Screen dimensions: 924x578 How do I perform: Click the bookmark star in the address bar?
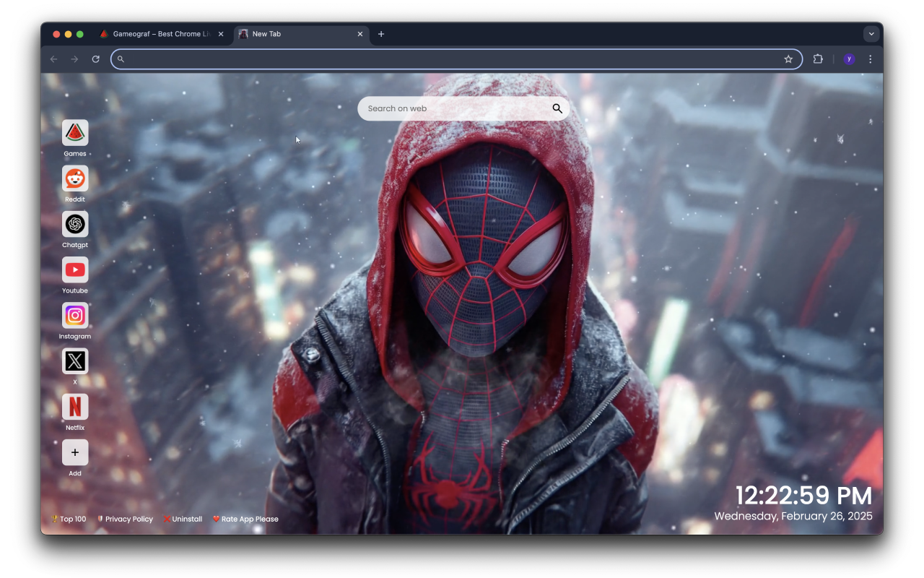(x=788, y=59)
